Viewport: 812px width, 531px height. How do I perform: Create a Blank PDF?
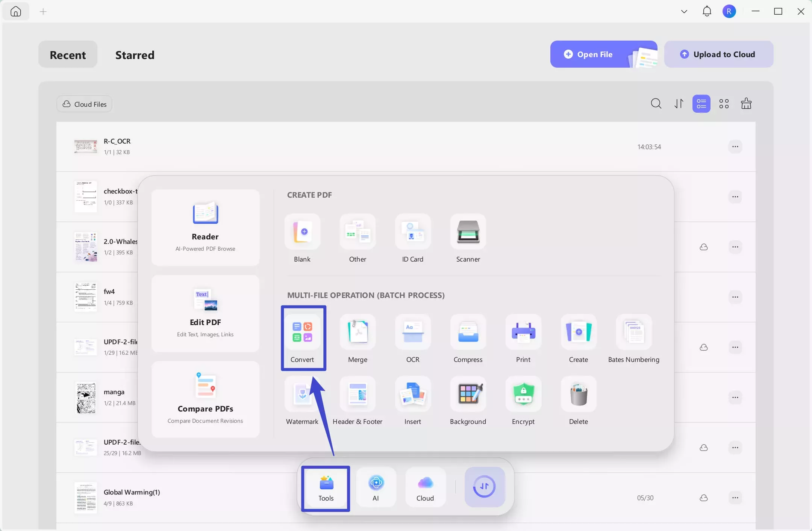(302, 233)
